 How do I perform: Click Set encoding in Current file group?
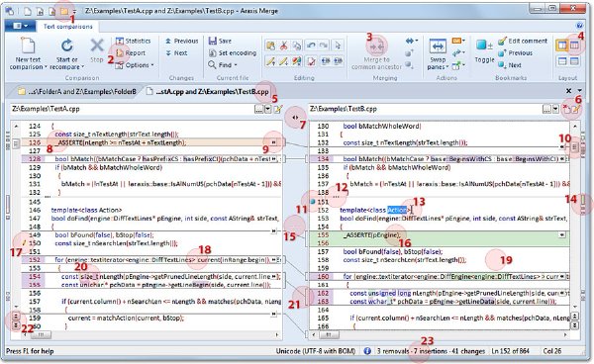tap(233, 53)
